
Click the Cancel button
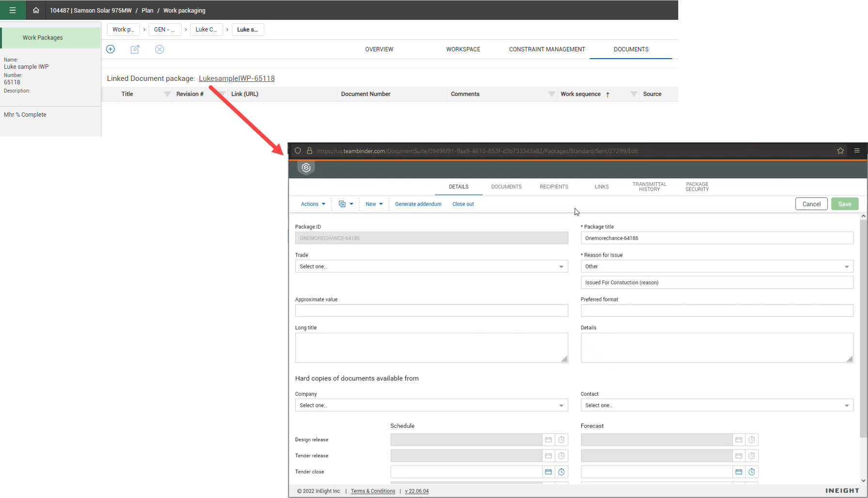click(811, 204)
